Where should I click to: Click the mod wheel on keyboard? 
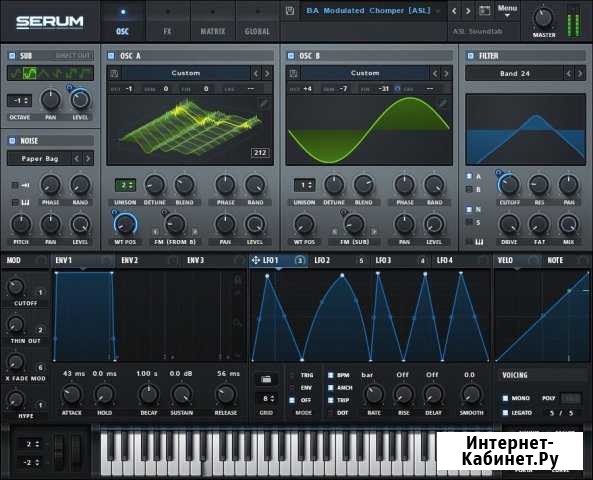pos(76,452)
